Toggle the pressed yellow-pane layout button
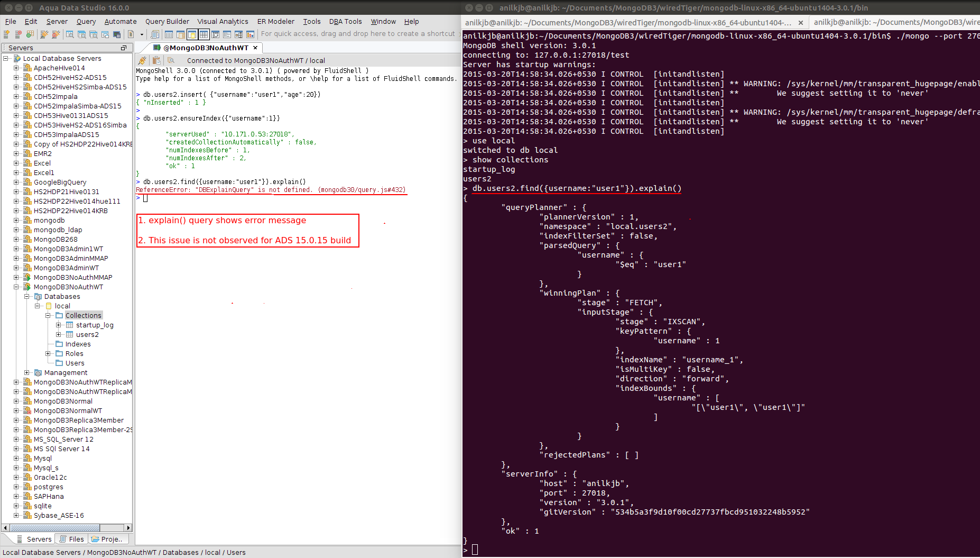 coord(192,34)
